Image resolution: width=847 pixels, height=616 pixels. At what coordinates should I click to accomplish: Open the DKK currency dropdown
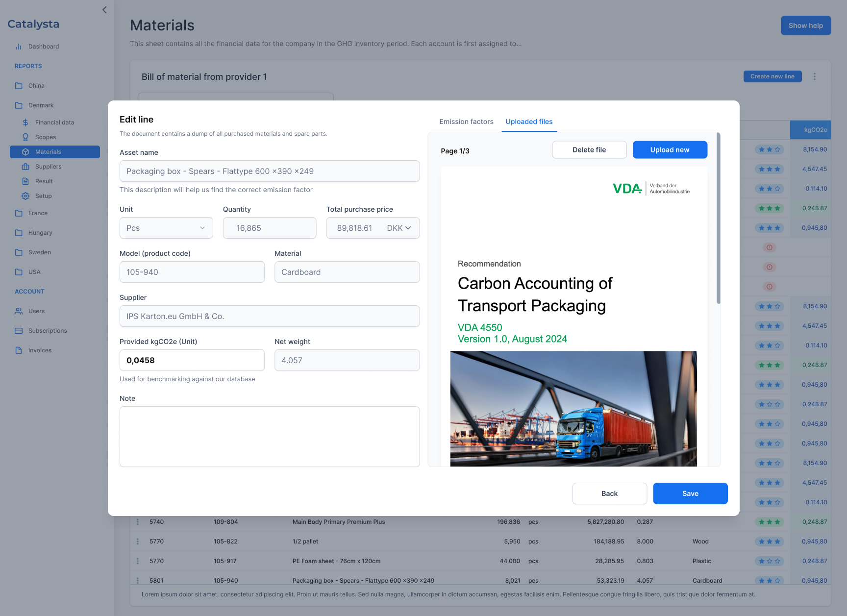399,228
